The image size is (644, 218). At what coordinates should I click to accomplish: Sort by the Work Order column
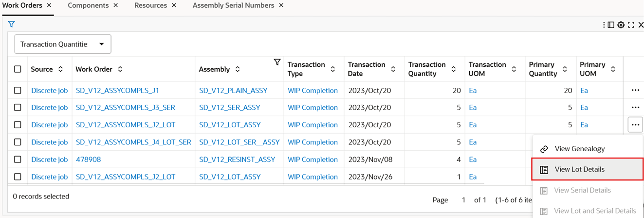120,69
